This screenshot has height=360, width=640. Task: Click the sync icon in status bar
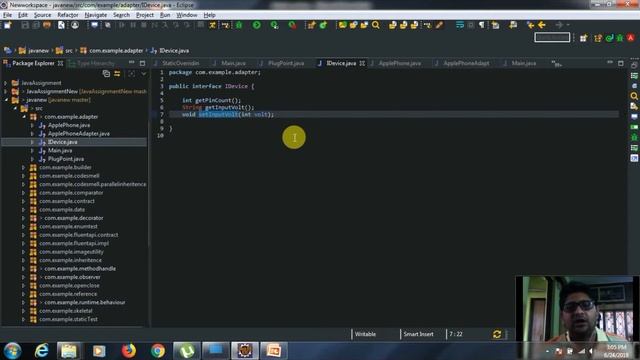coord(497,334)
